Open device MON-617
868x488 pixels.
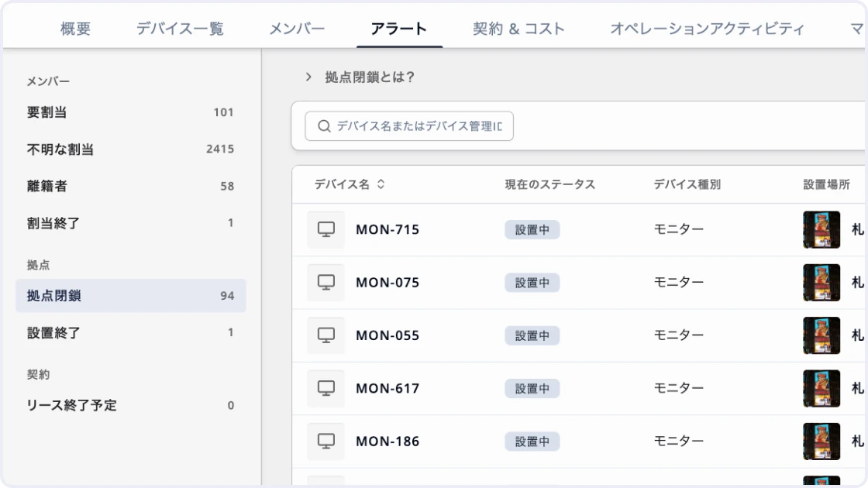pyautogui.click(x=387, y=388)
